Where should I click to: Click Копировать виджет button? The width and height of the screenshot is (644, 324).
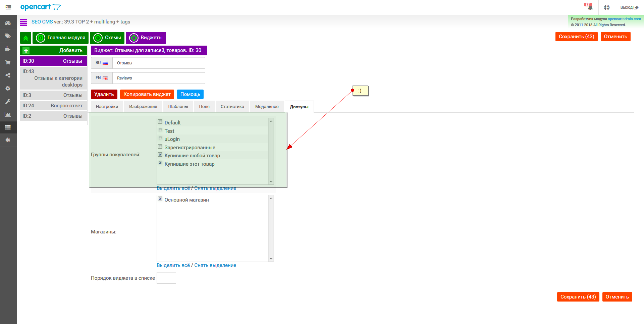[147, 94]
